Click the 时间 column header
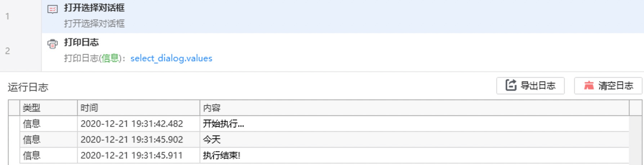Viewport: 644px width, 165px height. [x=89, y=108]
